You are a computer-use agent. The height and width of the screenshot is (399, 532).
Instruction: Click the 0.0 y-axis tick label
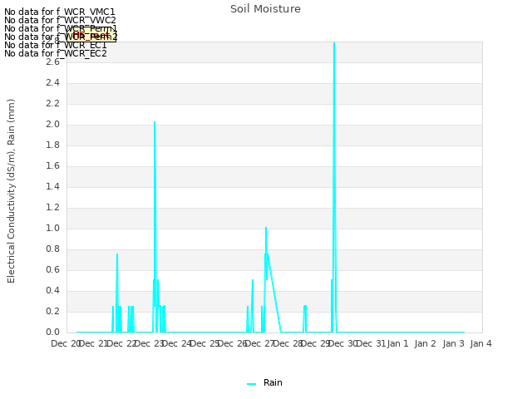click(x=53, y=332)
